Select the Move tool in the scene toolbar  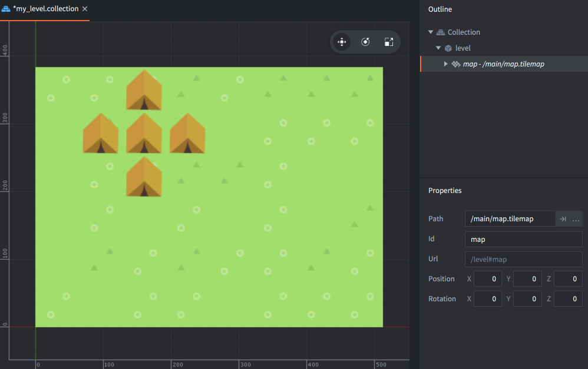point(342,42)
